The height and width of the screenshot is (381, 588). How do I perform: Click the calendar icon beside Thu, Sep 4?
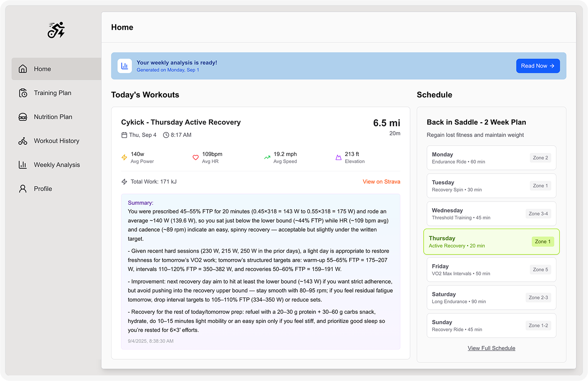tap(124, 135)
